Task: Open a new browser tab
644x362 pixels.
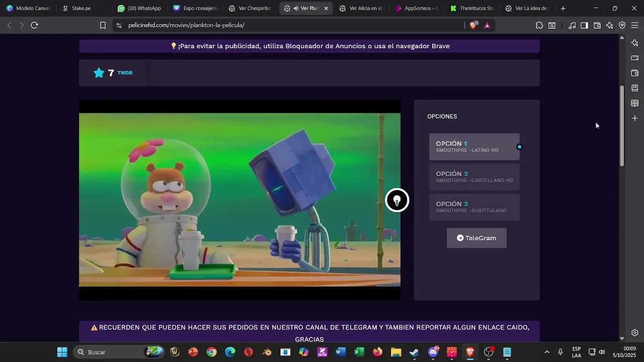Action: click(563, 8)
